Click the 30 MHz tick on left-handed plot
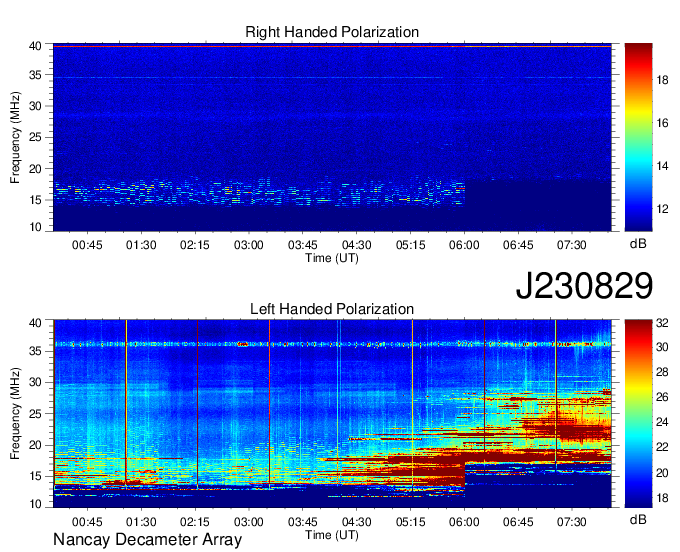This screenshot has width=680, height=552. coord(35,382)
